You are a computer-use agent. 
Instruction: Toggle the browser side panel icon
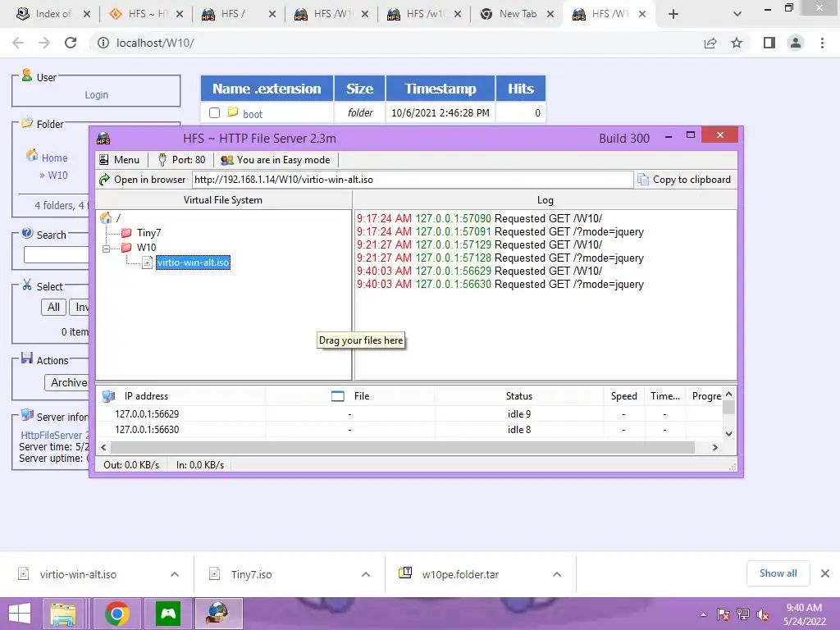(x=769, y=43)
